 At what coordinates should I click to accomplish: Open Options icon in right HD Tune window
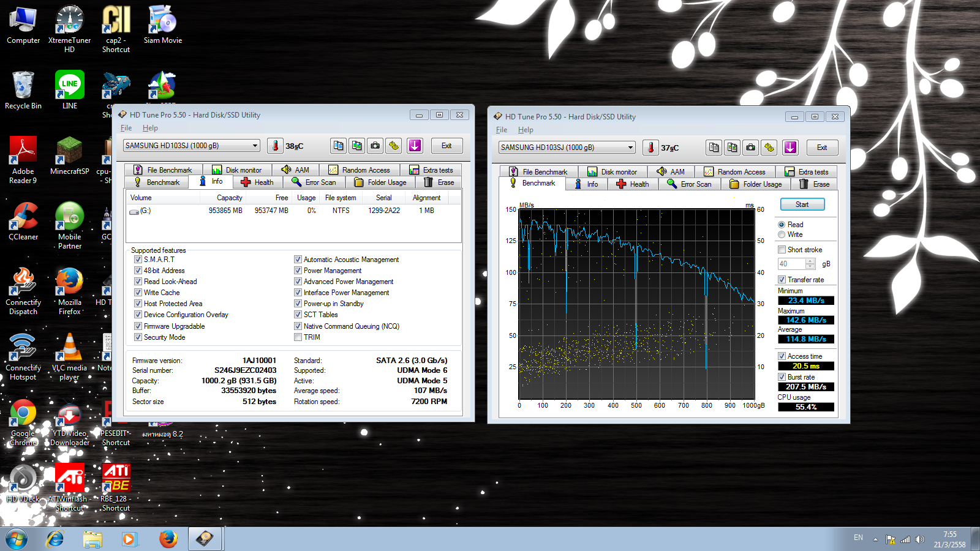769,148
